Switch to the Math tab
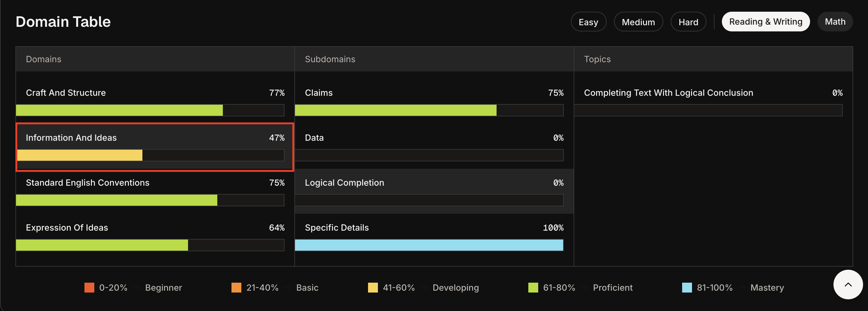Screen dimensions: 868x311 835,22
